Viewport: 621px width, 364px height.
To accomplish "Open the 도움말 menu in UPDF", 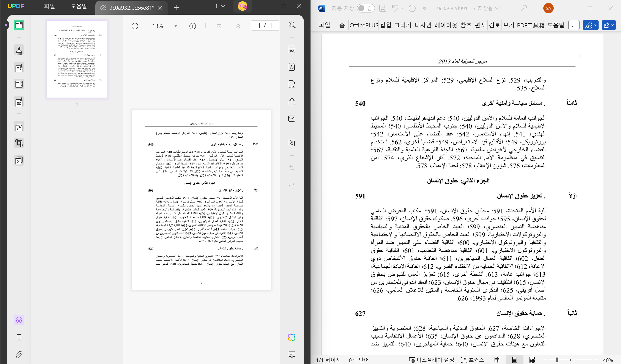I will (x=79, y=6).
